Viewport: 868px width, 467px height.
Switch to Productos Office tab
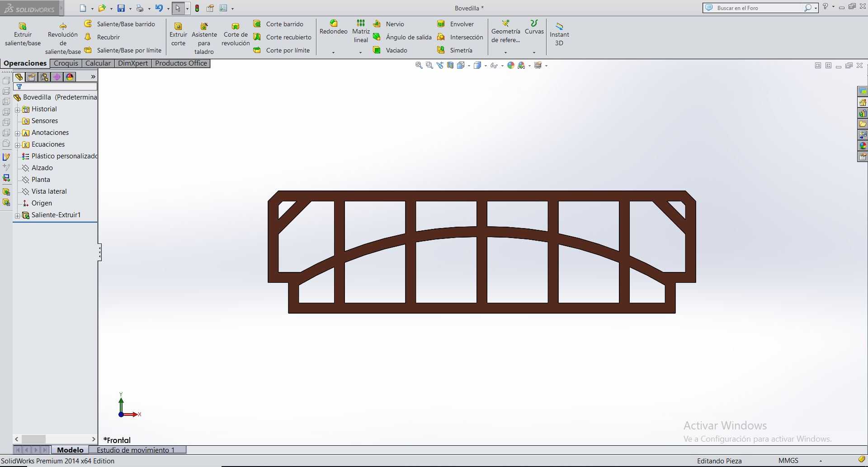[181, 63]
